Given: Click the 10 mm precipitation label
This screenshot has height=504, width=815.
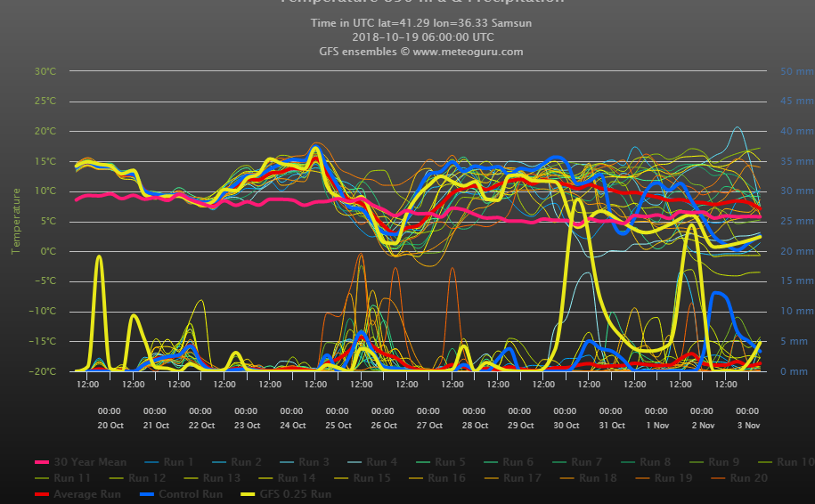Looking at the screenshot, I should click(797, 312).
